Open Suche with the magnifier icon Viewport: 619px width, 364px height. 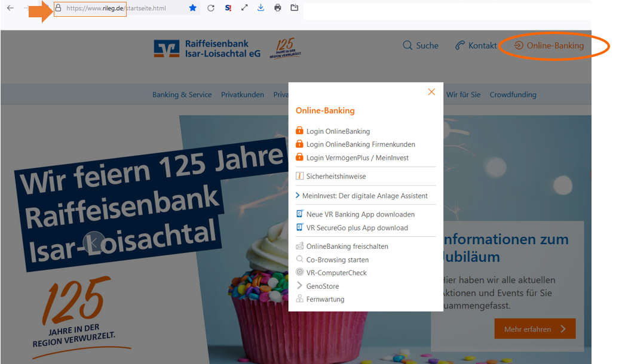pos(407,45)
